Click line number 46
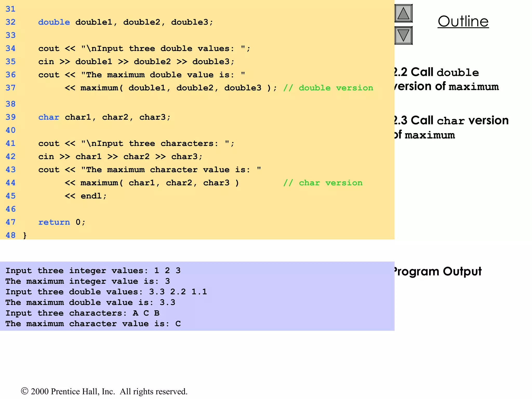Screen dimensions: 532x399 tap(11, 209)
